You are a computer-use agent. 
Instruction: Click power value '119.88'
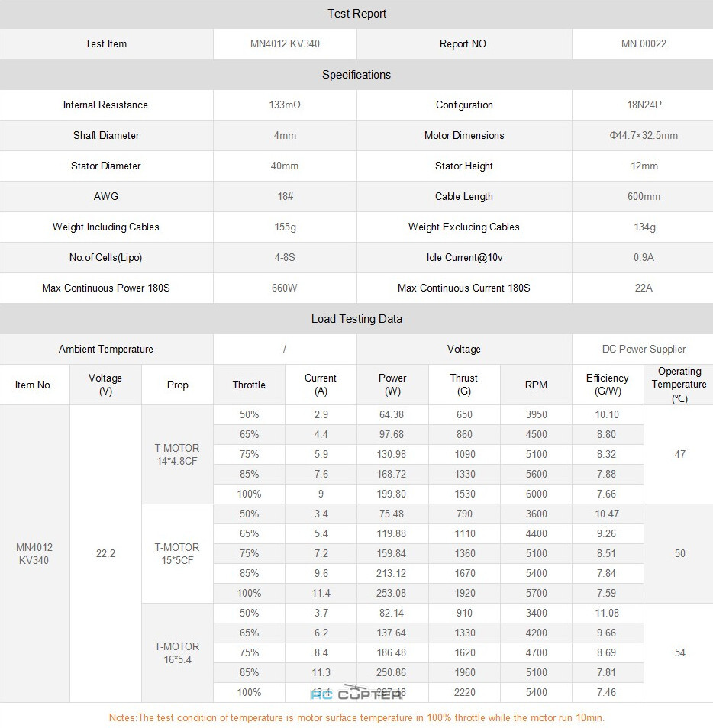click(391, 534)
